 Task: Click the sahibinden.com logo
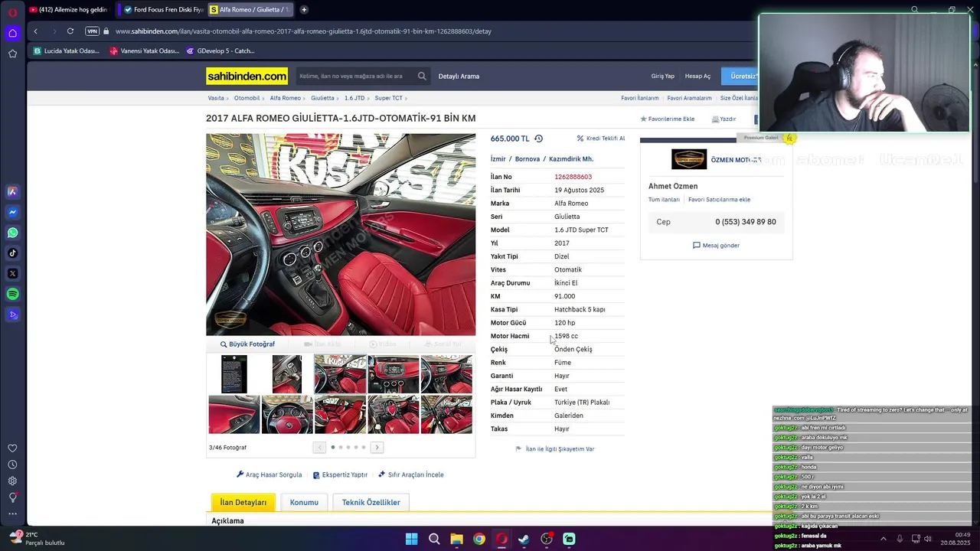[x=247, y=76]
